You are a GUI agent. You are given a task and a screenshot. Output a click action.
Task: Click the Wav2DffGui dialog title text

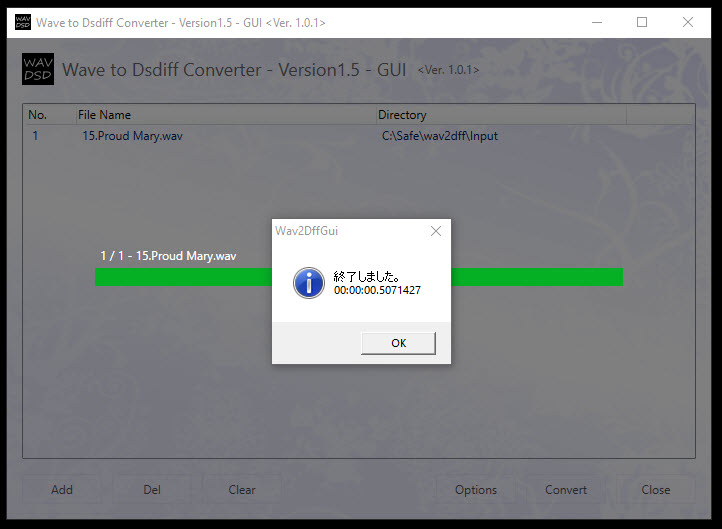click(306, 231)
